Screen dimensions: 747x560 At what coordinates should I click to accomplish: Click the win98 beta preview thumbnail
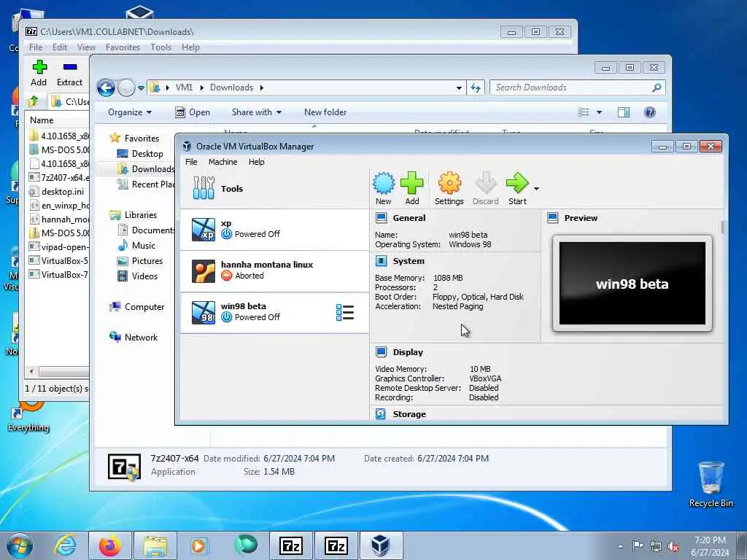(632, 284)
